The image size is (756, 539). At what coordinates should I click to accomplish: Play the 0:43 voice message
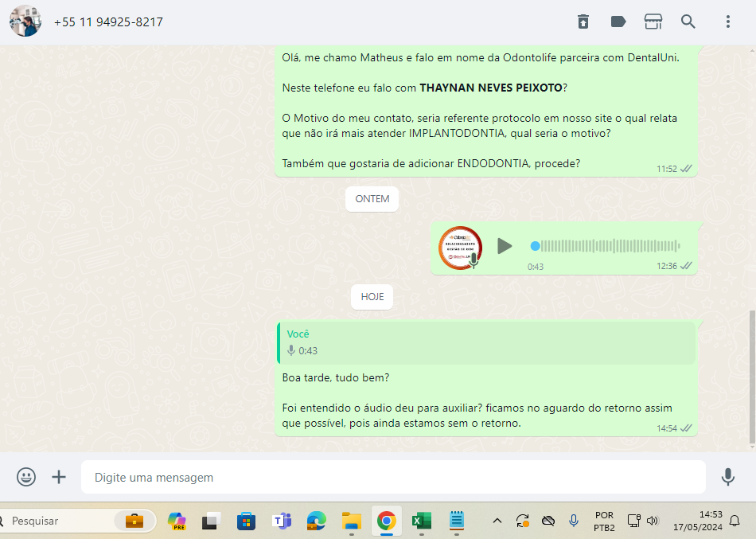505,246
